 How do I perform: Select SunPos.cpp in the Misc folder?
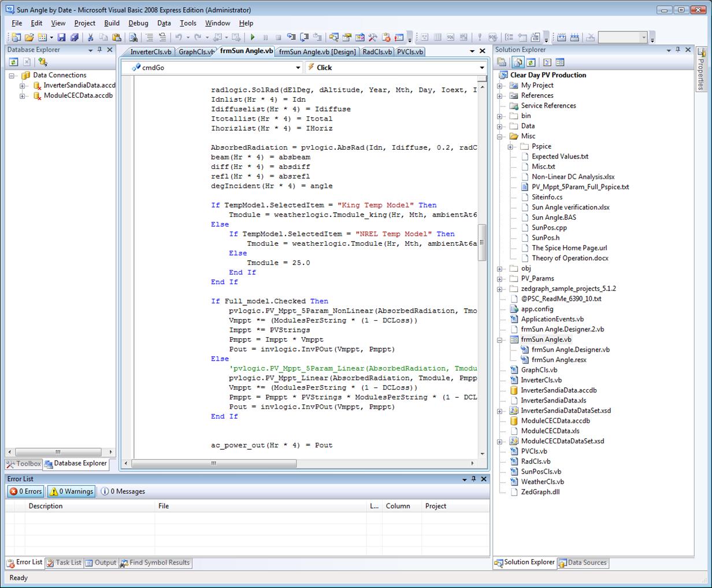549,228
